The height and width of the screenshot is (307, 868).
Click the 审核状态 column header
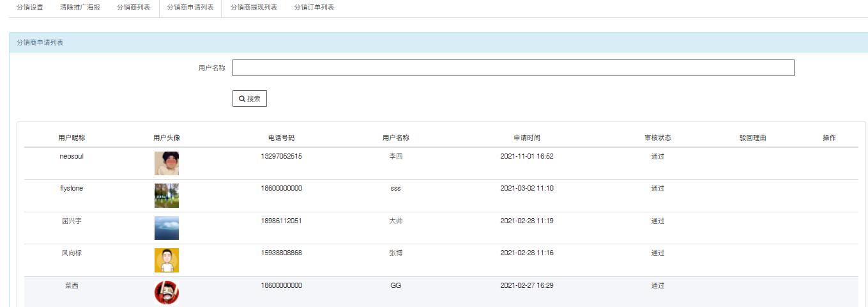(658, 138)
